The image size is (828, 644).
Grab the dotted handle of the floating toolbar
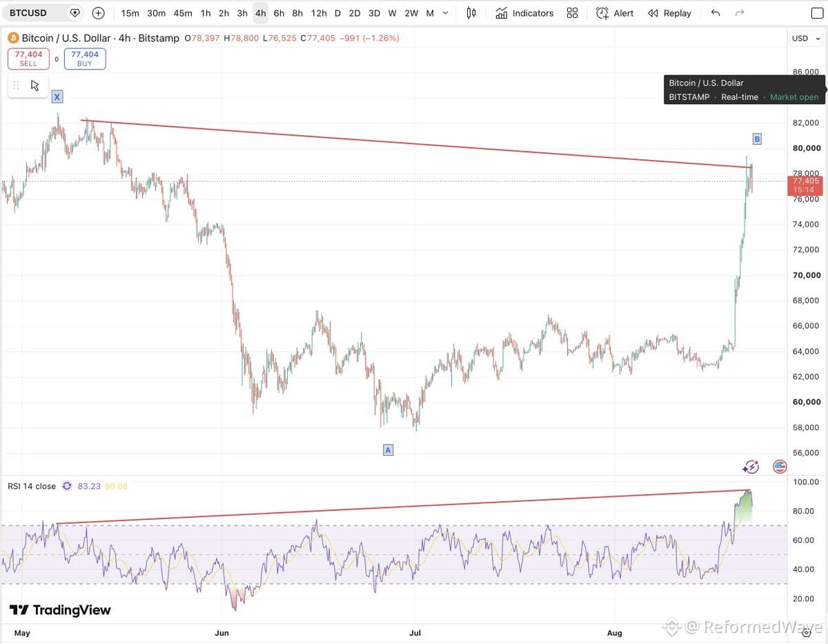pyautogui.click(x=16, y=85)
